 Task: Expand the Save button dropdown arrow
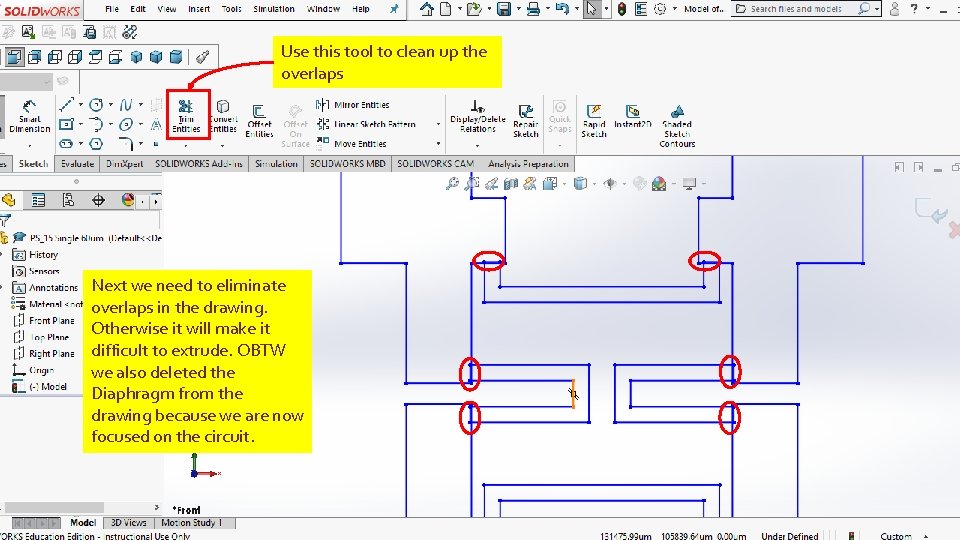point(518,9)
